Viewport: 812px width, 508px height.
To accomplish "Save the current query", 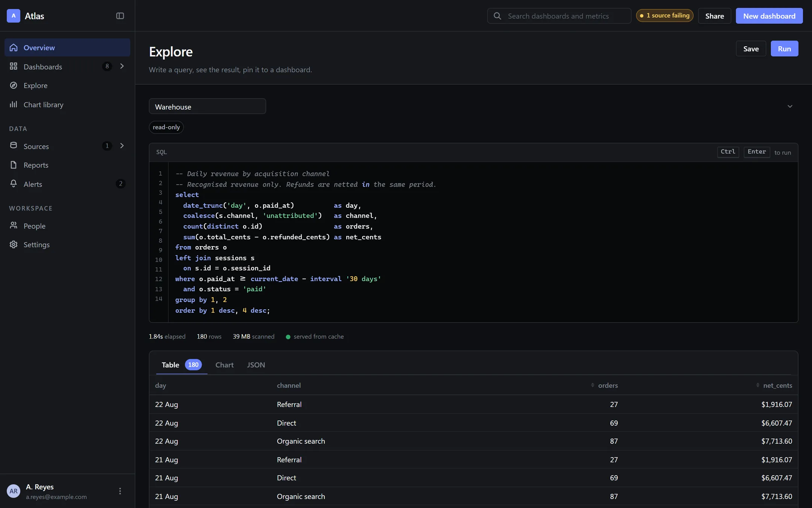I will click(751, 49).
